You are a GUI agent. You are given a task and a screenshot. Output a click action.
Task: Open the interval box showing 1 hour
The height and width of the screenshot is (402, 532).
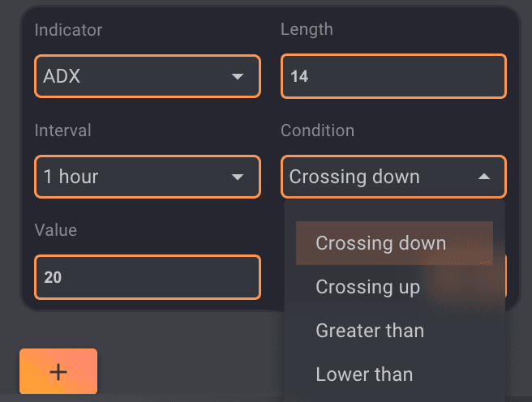pyautogui.click(x=130, y=177)
